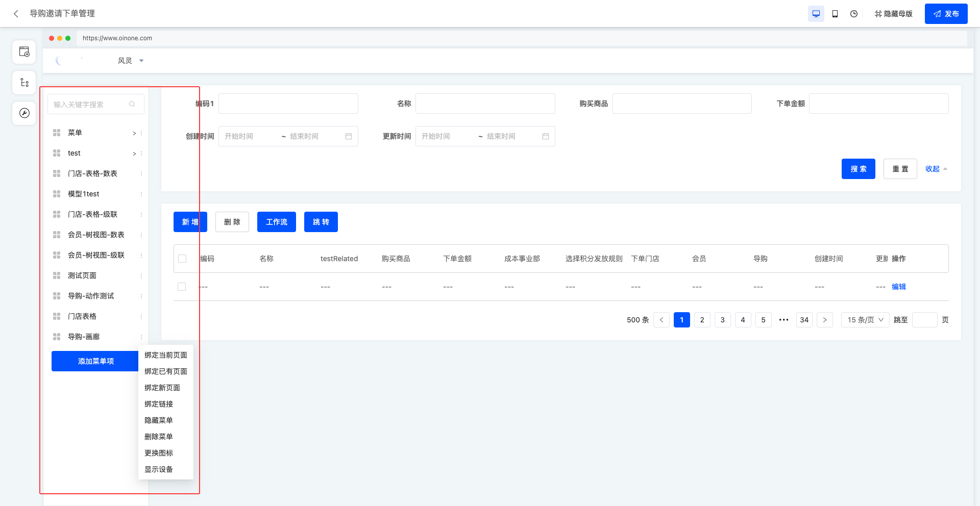
Task: Open the history clock icon
Action: click(x=854, y=14)
